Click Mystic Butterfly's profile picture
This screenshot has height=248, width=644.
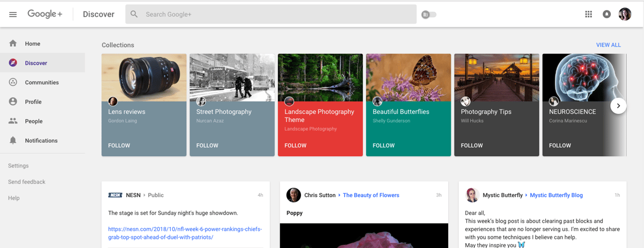coord(472,195)
